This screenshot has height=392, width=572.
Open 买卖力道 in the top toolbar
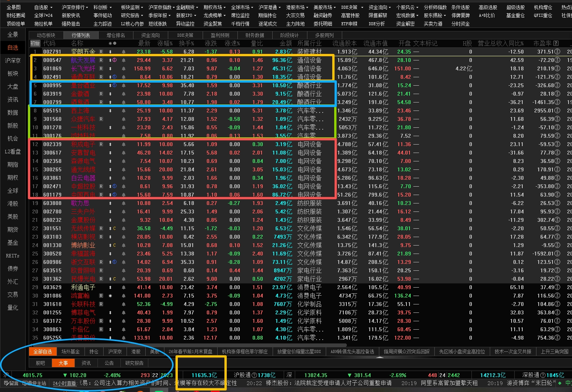click(x=433, y=24)
